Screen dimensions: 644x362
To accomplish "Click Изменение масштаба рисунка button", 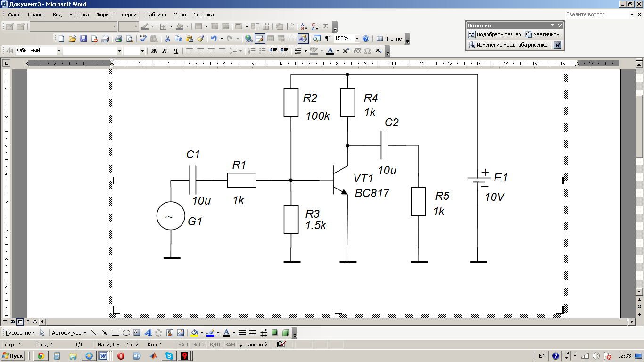I will (x=508, y=45).
